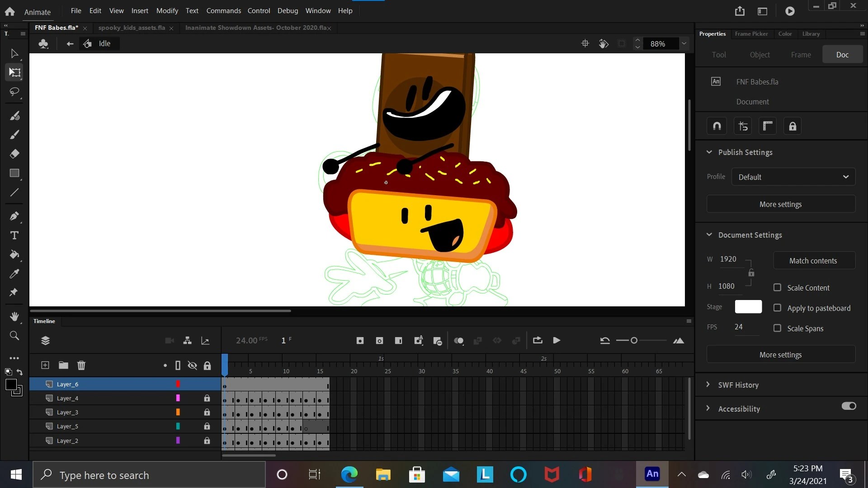Enable the Scale Spans checkbox
The image size is (868, 488).
pyautogui.click(x=777, y=328)
